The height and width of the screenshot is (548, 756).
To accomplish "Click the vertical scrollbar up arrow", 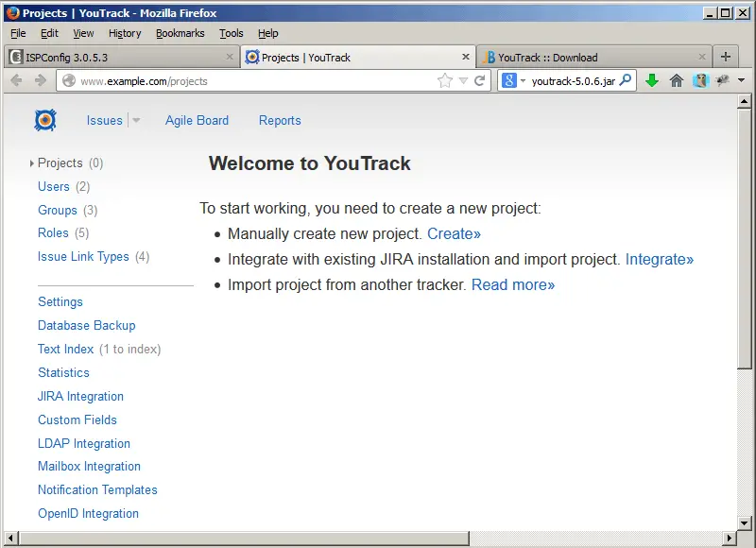I will 744,102.
